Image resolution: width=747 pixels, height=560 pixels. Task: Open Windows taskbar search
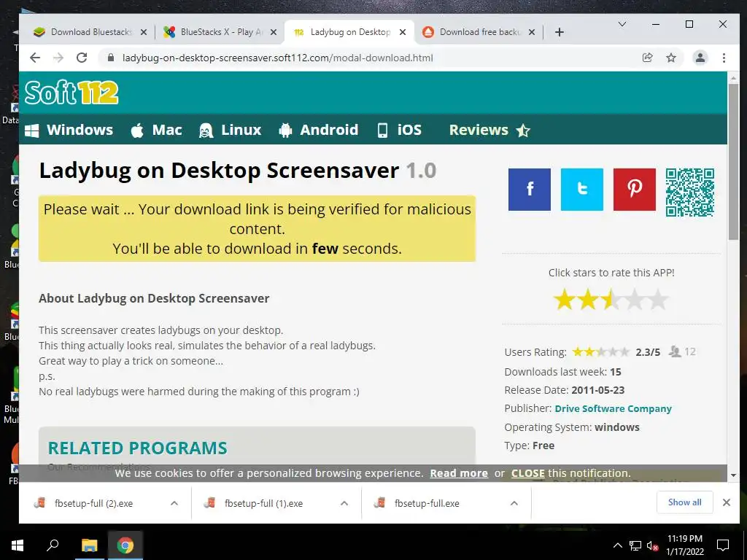coord(53,545)
